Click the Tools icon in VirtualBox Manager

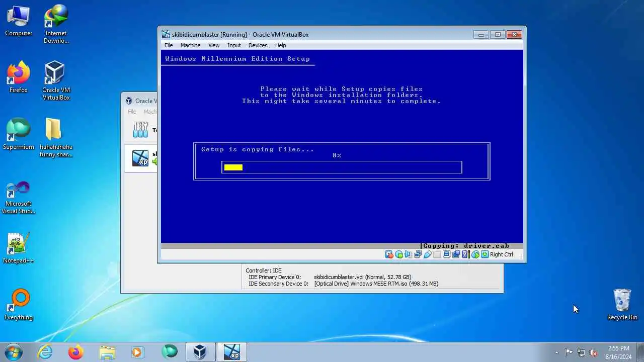[x=140, y=130]
